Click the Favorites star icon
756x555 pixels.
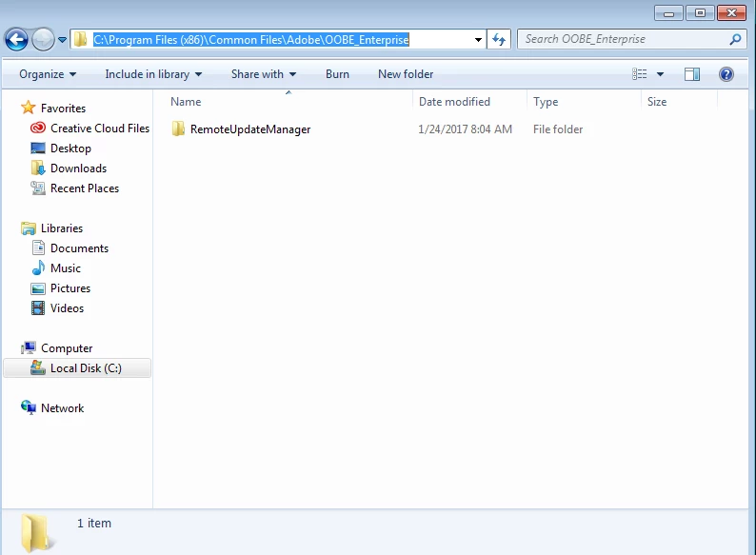(29, 108)
